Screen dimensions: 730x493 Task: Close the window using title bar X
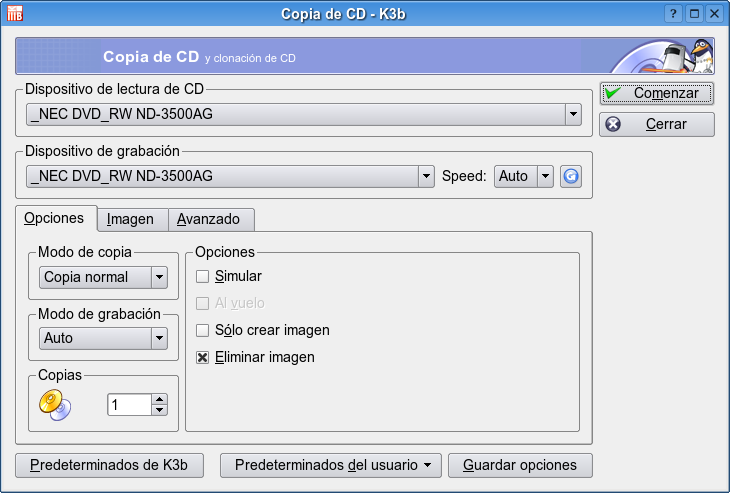tap(714, 14)
